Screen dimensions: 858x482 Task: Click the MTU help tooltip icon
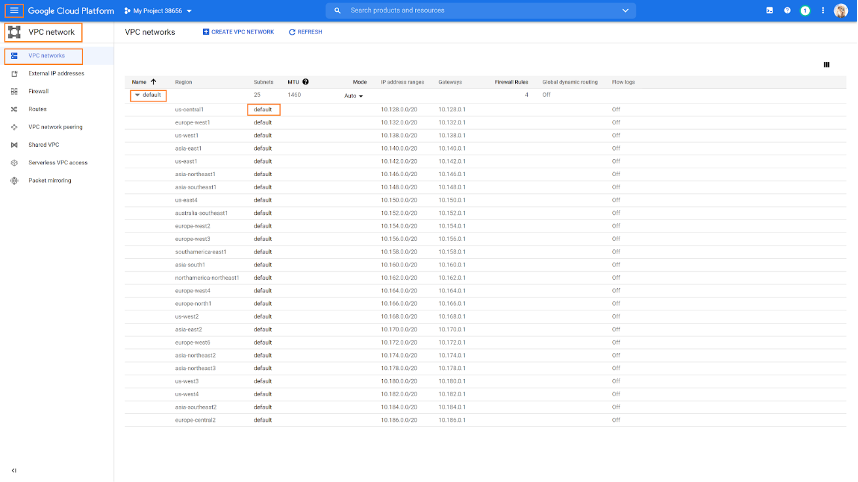point(305,81)
